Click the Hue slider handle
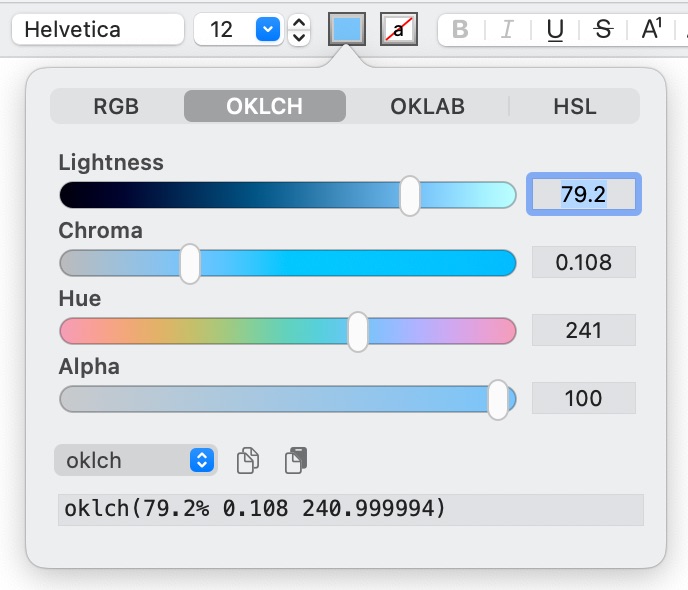The image size is (688, 590). (x=358, y=332)
